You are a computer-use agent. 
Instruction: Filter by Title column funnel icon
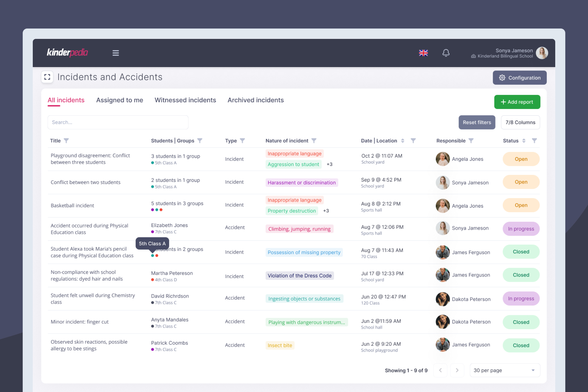coord(66,141)
